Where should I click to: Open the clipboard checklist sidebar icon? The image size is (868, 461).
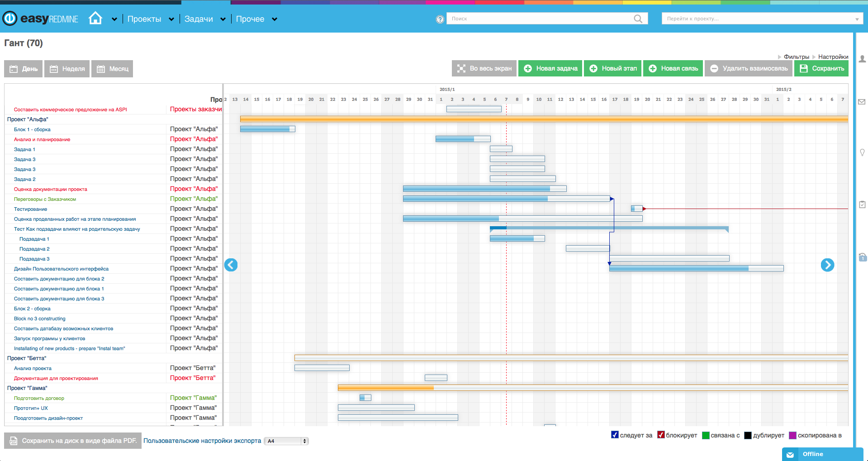[862, 204]
